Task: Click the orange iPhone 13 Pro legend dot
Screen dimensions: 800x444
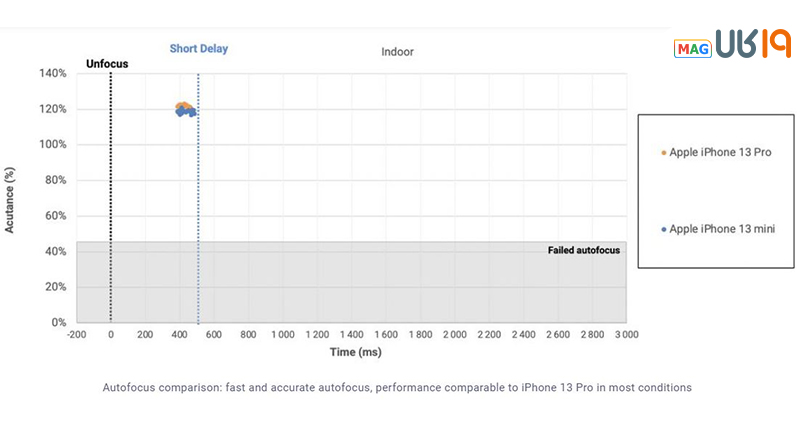Action: 664,153
